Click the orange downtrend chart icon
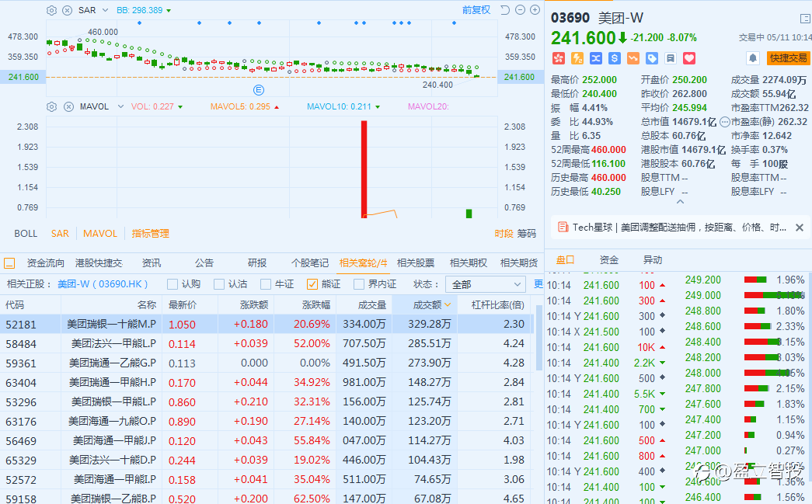The image size is (812, 504). tap(633, 58)
